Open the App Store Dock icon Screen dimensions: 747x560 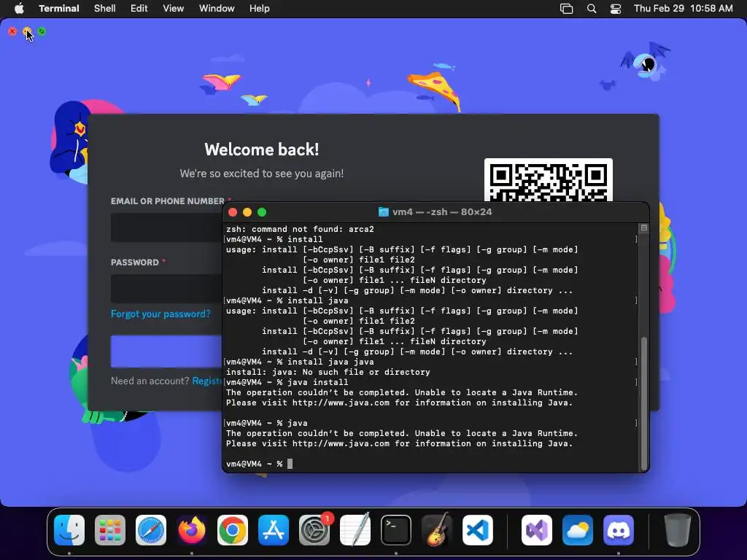(x=274, y=530)
